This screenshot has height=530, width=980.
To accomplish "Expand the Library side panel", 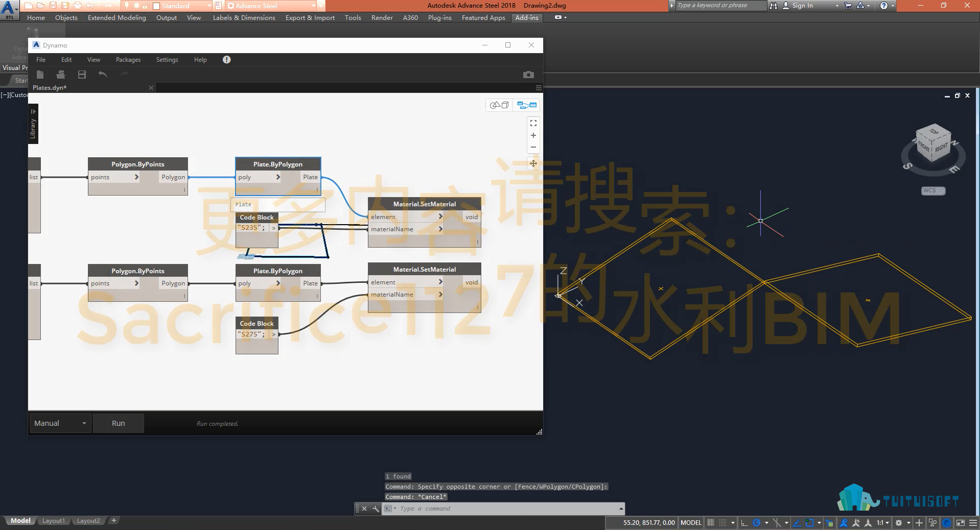I will [x=33, y=124].
